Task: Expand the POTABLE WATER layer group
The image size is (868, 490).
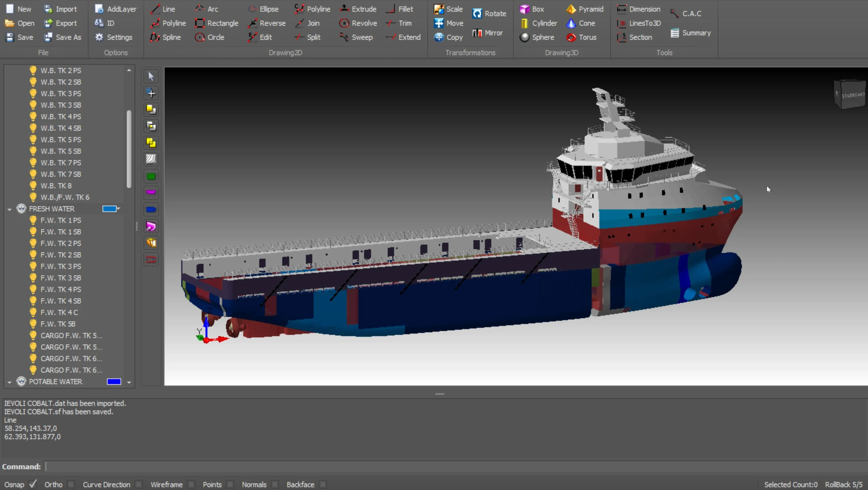Action: click(9, 382)
